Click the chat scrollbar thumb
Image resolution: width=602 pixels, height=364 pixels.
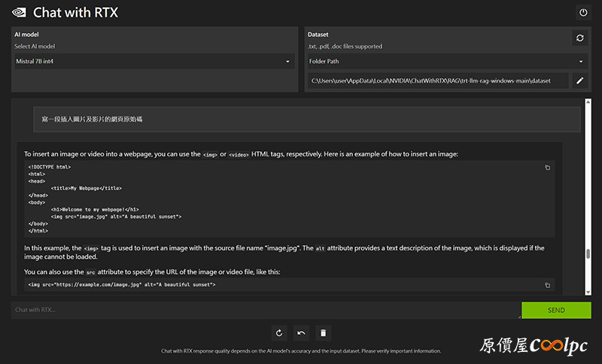(588, 254)
